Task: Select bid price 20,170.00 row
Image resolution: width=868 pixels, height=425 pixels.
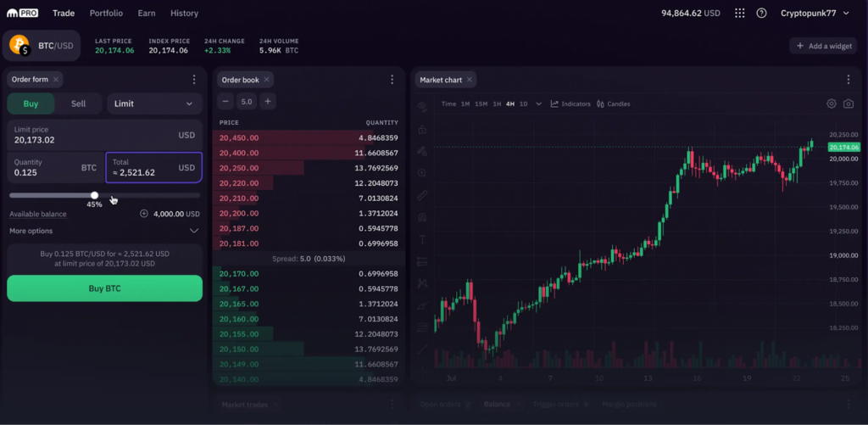Action: 309,274
